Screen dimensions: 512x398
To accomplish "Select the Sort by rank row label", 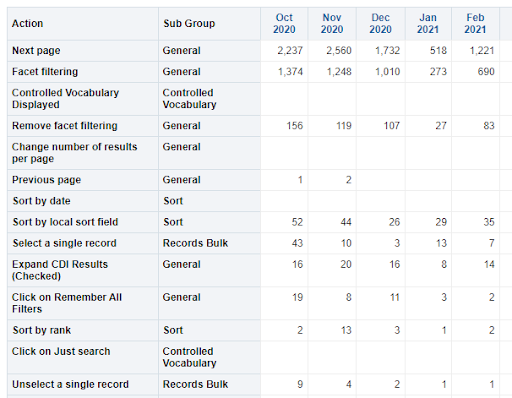I will [x=83, y=330].
